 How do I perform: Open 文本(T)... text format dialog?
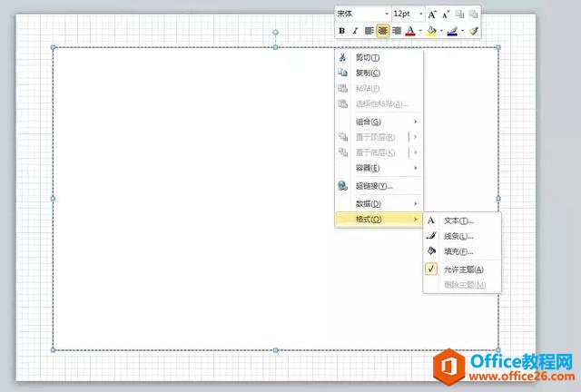coord(462,220)
